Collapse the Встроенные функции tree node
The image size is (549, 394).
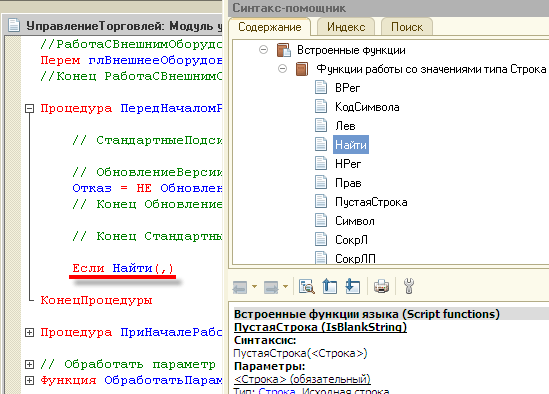[263, 50]
